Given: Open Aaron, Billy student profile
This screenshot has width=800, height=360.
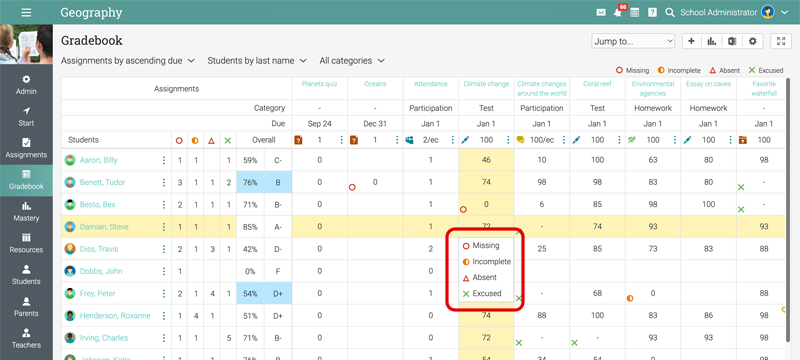Looking at the screenshot, I should point(98,160).
